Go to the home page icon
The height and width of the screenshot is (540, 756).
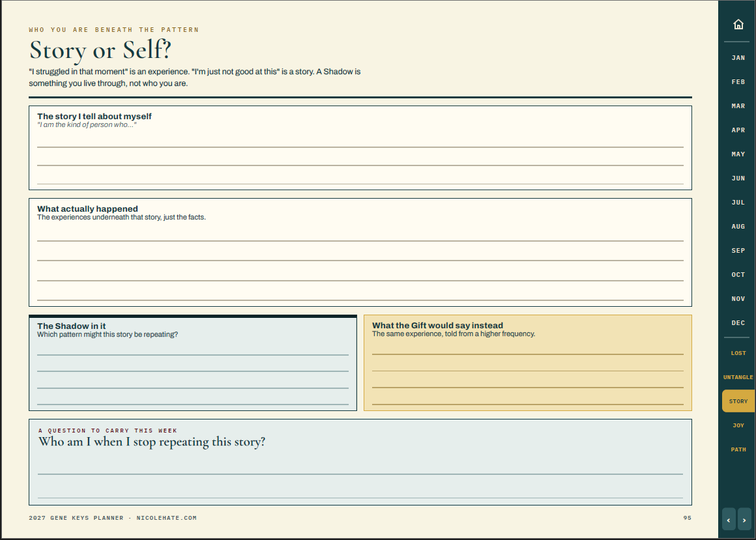[x=738, y=24]
